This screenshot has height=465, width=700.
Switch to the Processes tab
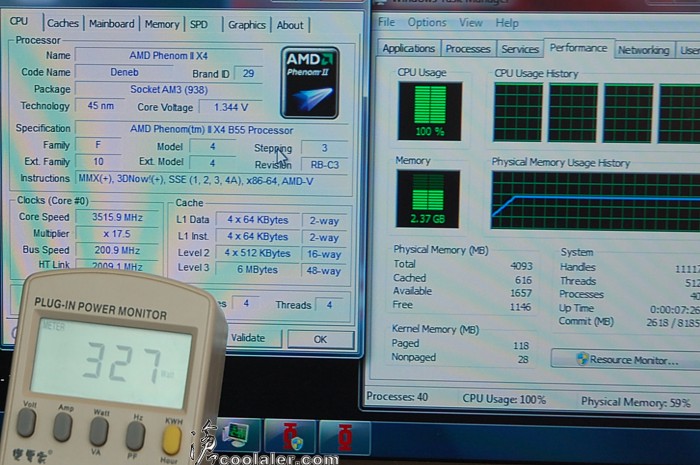(x=468, y=49)
